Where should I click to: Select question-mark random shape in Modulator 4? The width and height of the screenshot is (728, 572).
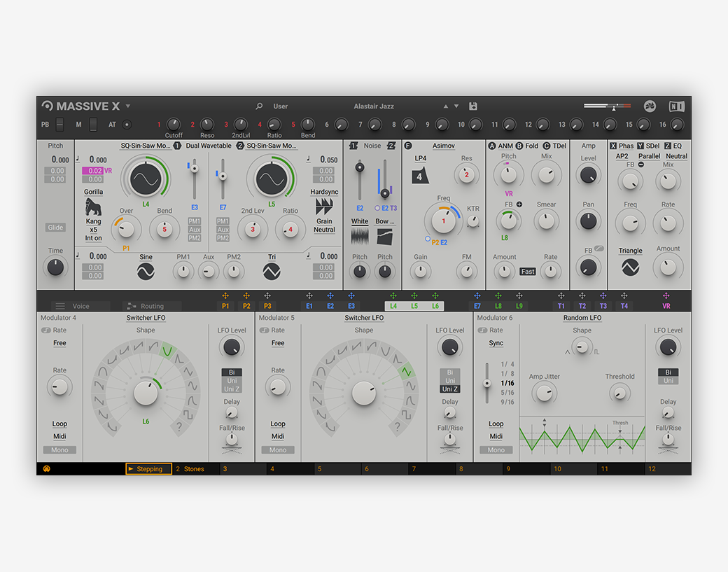(x=179, y=427)
